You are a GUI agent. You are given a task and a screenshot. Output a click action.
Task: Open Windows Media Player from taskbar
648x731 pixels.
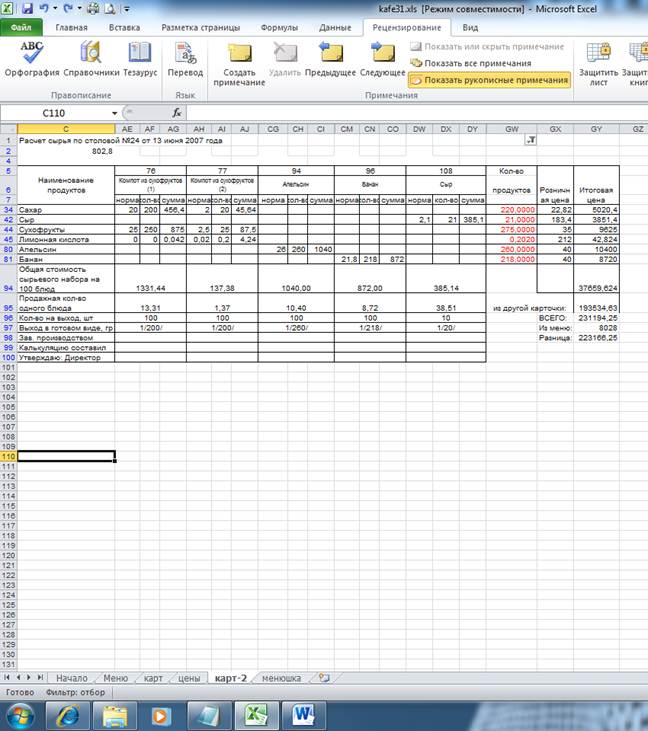tap(161, 716)
